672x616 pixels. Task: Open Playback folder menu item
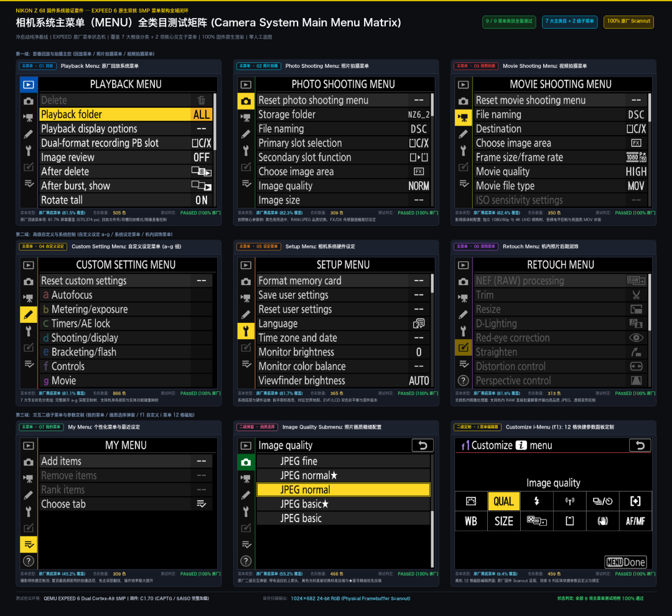[x=126, y=114]
